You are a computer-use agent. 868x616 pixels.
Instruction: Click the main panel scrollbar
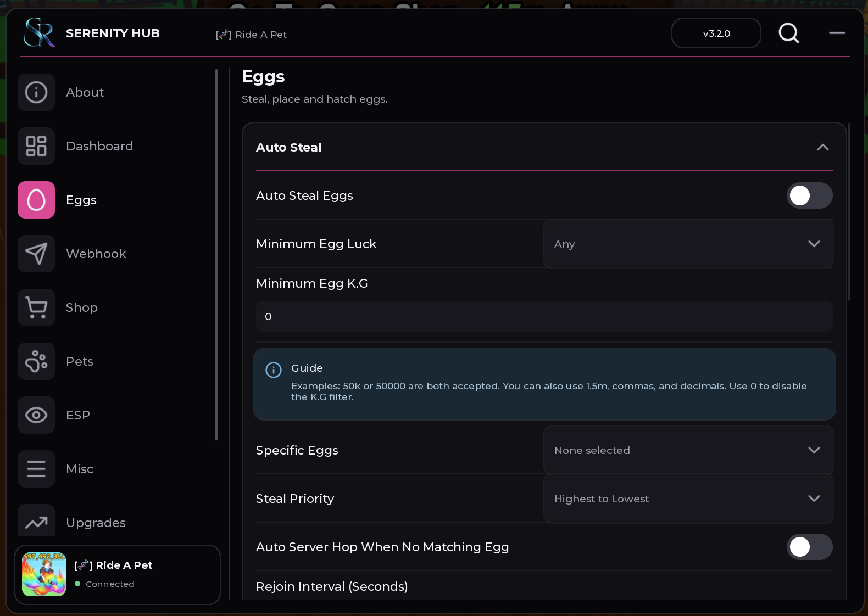(849, 212)
